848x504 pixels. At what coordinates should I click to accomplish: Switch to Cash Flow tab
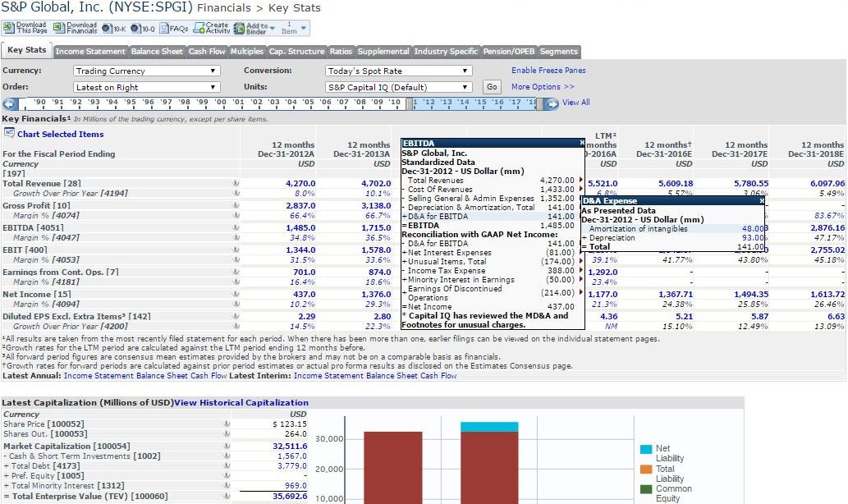(x=207, y=52)
